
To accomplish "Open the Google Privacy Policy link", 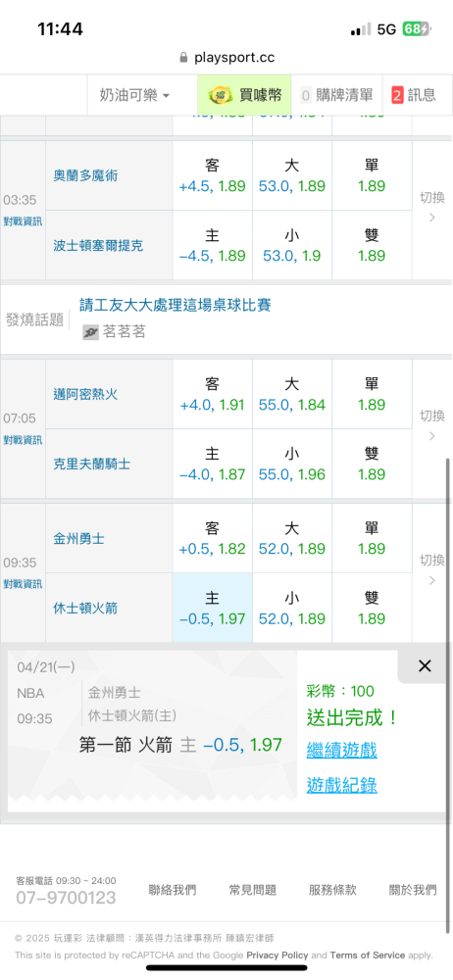I will pyautogui.click(x=277, y=955).
